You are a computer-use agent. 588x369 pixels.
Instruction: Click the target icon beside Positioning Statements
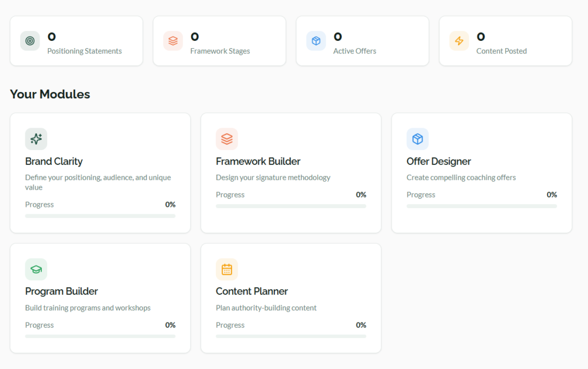coord(30,41)
